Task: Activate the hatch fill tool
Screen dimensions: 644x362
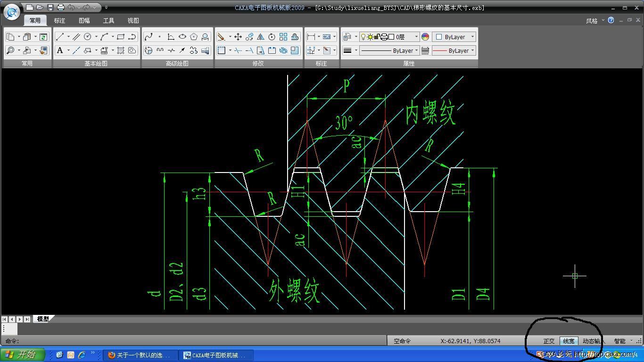Action: pos(121,50)
